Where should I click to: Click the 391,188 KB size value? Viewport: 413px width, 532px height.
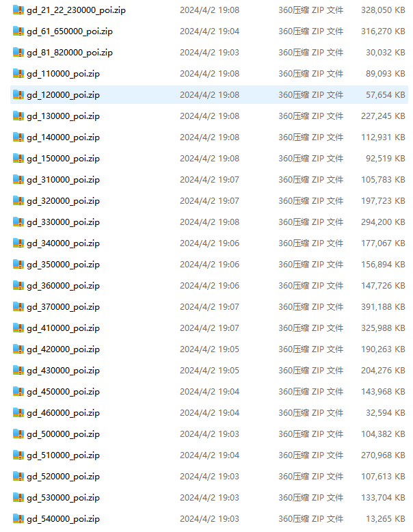pos(383,307)
